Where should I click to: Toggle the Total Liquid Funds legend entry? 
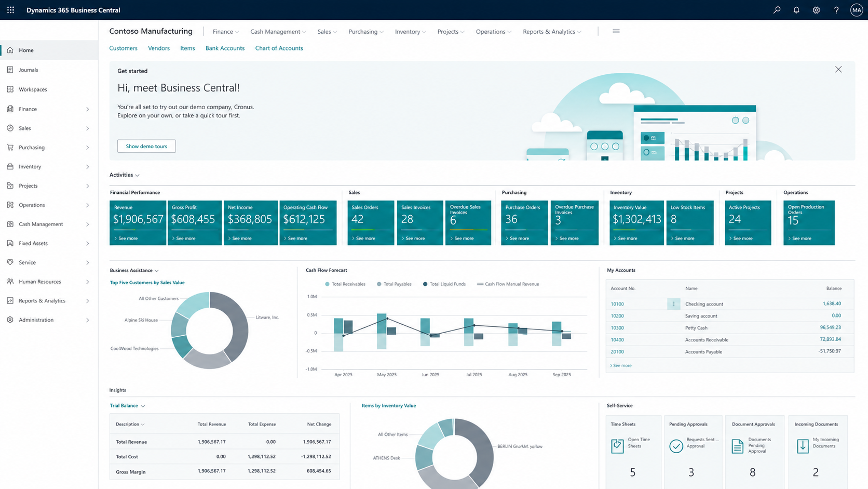444,284
